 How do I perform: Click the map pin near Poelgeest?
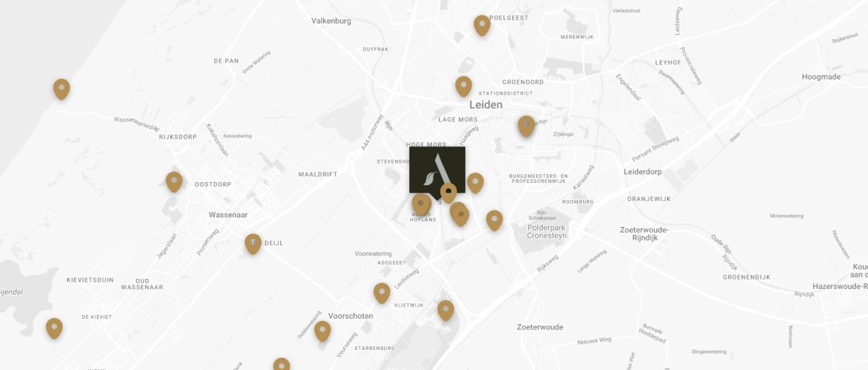482,25
